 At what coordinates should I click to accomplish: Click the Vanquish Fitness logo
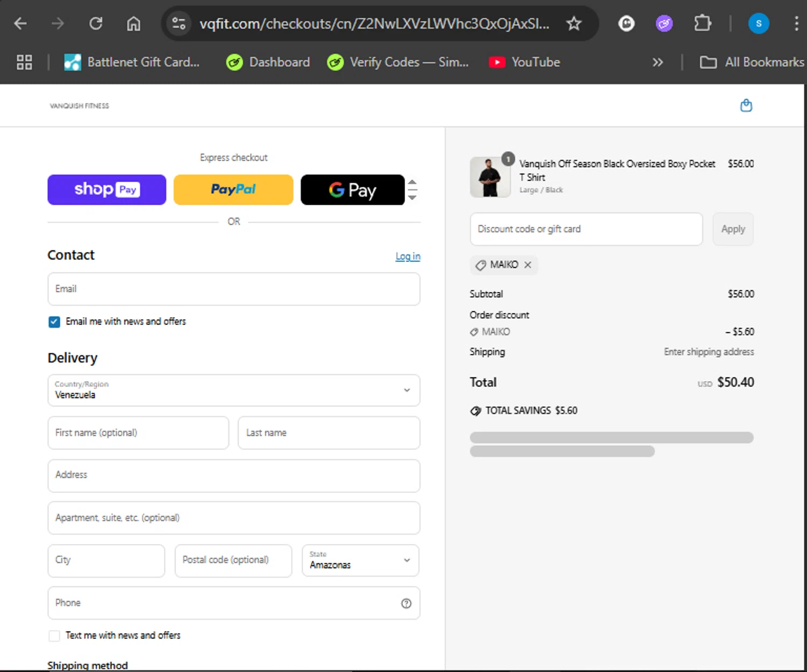pos(80,106)
